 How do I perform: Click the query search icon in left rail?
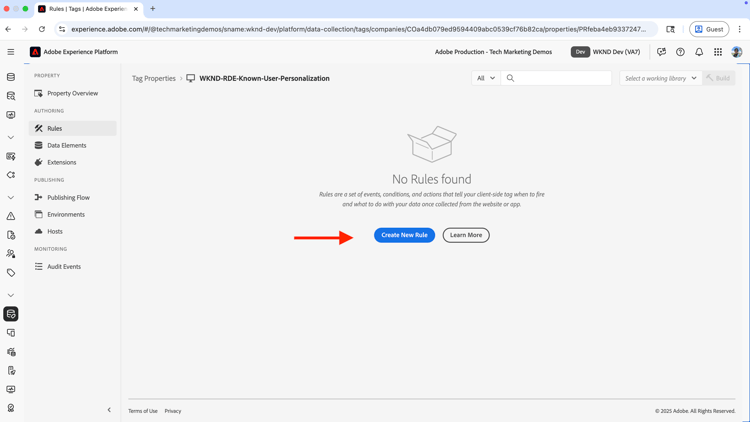pos(11,96)
